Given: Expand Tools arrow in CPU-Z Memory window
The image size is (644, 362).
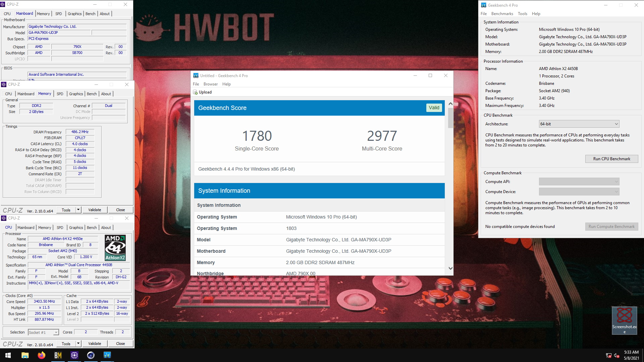Looking at the screenshot, I should pos(78,210).
